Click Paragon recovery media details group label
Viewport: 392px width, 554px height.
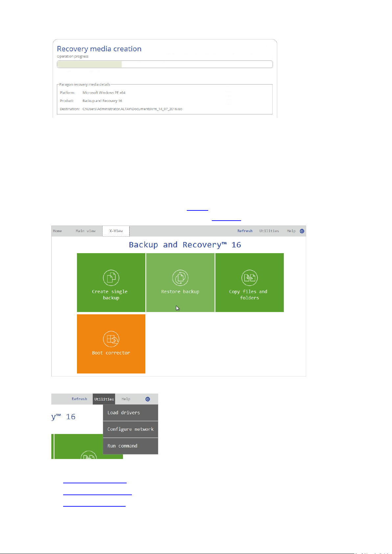point(85,84)
